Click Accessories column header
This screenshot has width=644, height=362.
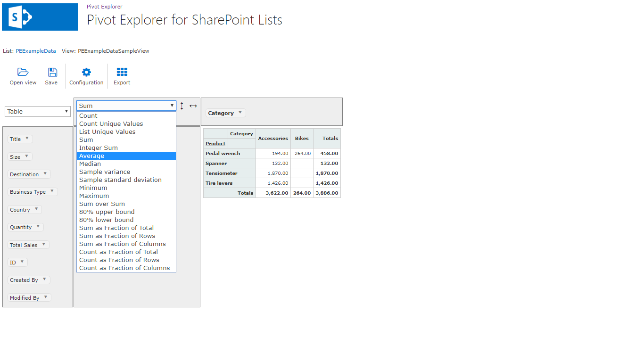[x=273, y=139]
